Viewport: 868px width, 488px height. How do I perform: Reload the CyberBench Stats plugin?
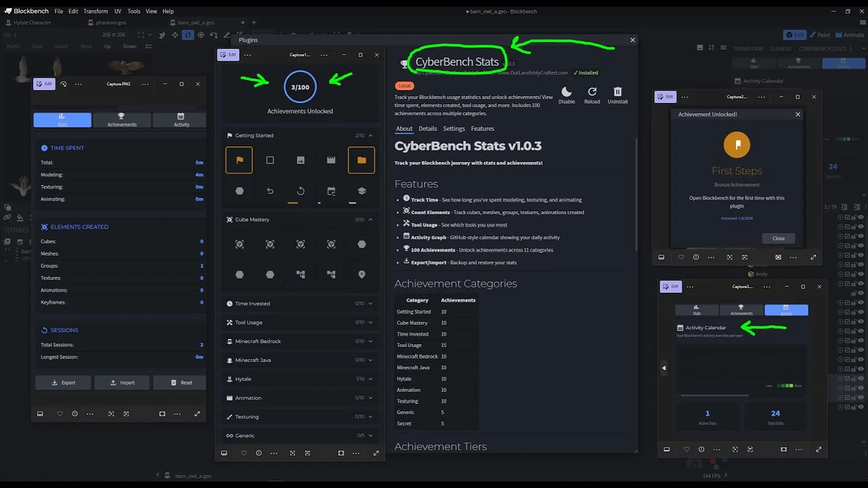(592, 95)
